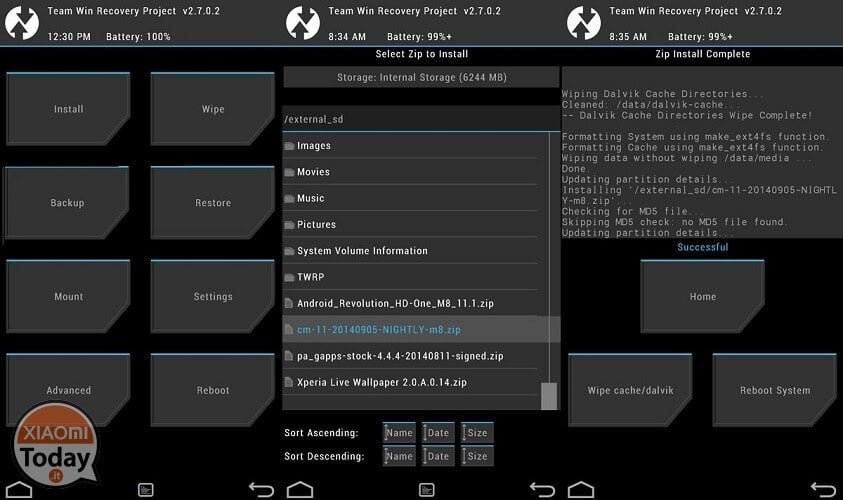The height and width of the screenshot is (500, 843).
Task: Open System Volume Information folder
Action: point(411,251)
